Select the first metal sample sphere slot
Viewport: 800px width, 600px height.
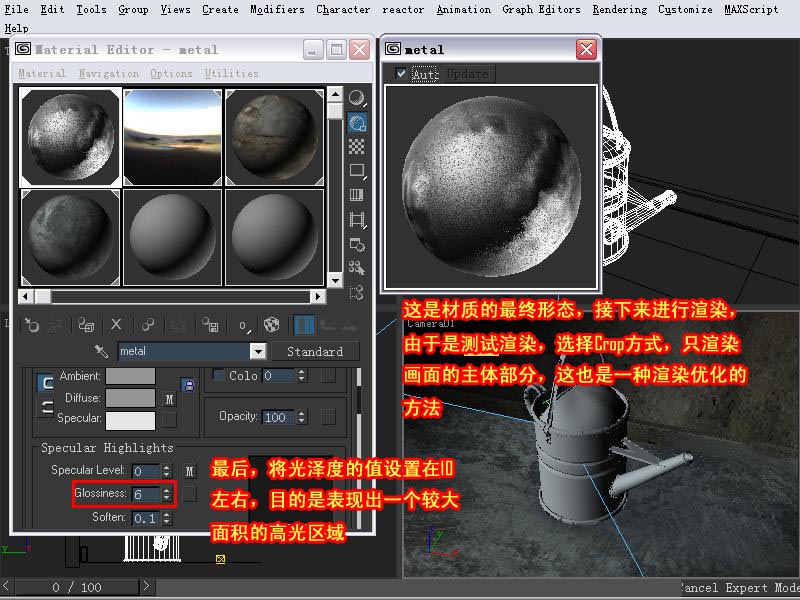click(70, 137)
